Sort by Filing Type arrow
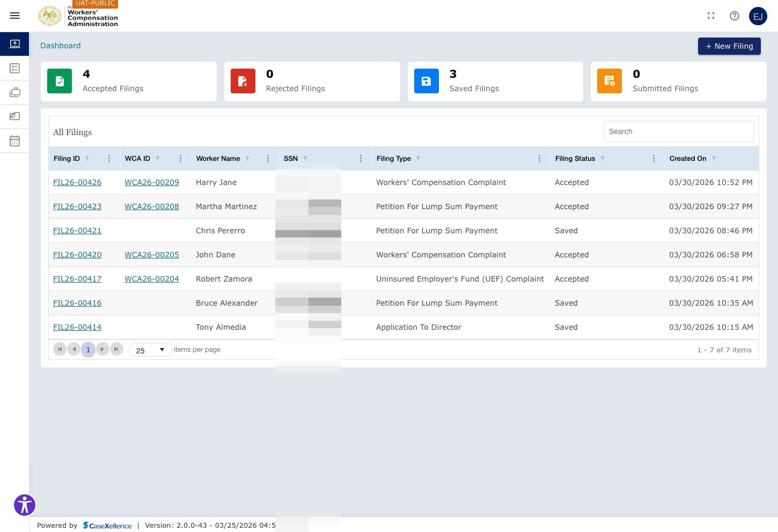Viewport: 778px width, 532px height. click(x=418, y=159)
